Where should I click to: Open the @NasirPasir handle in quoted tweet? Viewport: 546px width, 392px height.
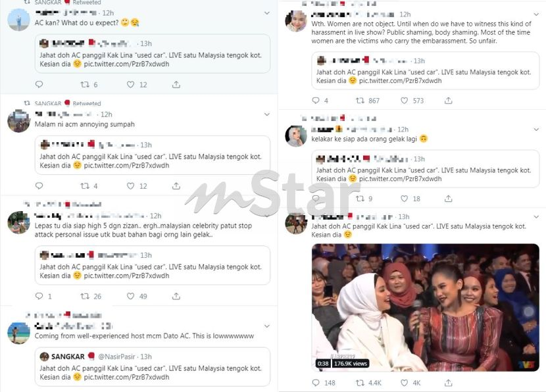pyautogui.click(x=116, y=356)
